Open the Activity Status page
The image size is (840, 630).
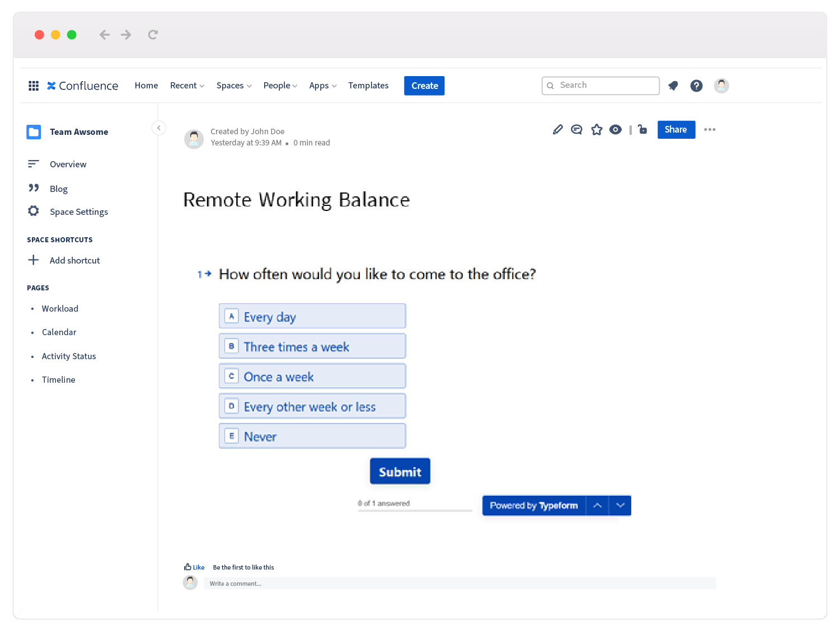pos(69,356)
